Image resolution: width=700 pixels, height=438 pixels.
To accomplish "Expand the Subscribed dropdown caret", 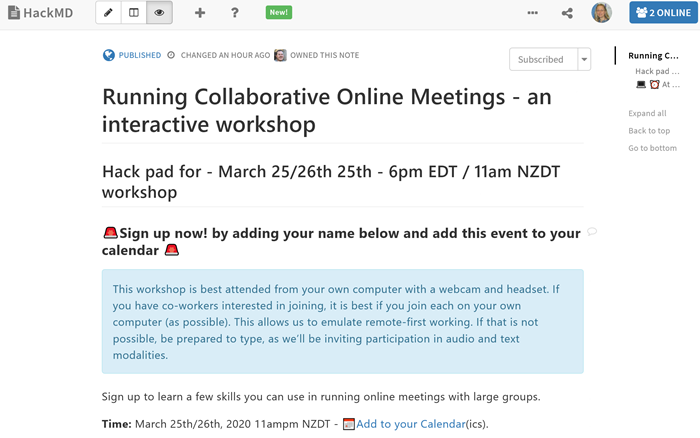I will 584,59.
